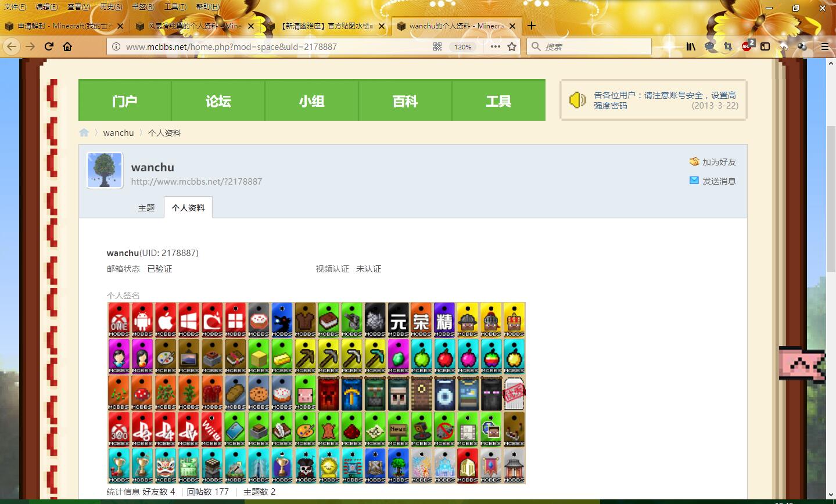Screen dimensions: 836x504
Task: Open the 帮助 menu
Action: (207, 7)
